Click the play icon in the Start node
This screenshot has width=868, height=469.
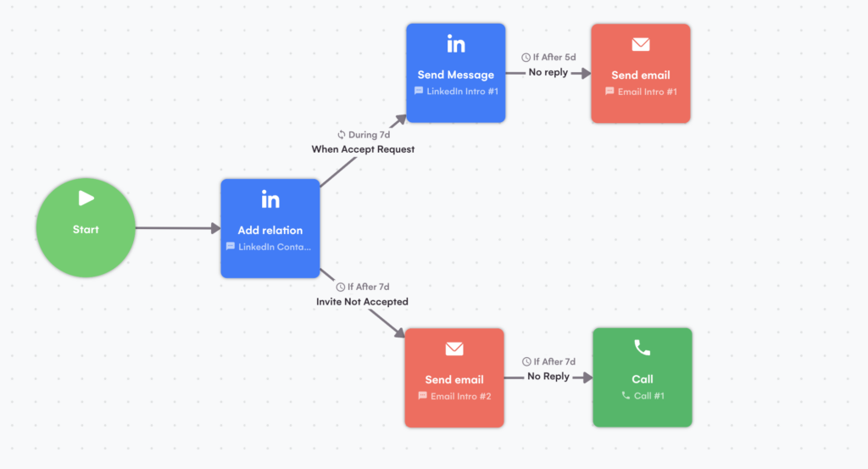point(86,198)
